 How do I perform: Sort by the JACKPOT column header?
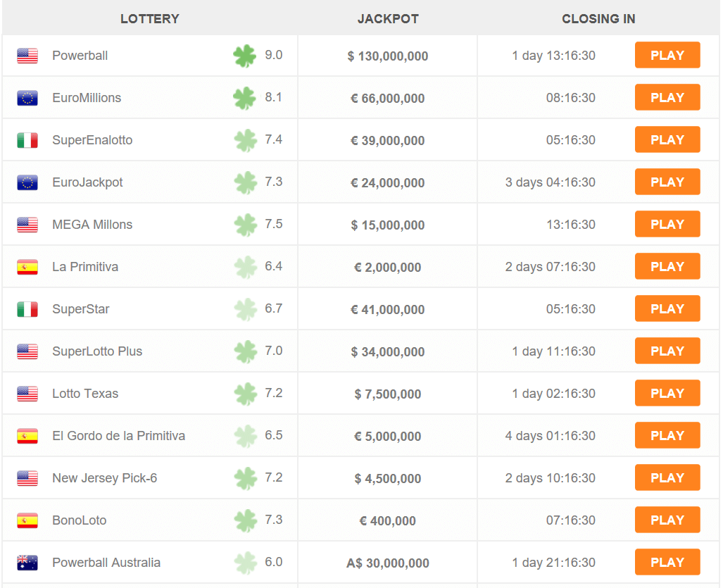pyautogui.click(x=388, y=19)
